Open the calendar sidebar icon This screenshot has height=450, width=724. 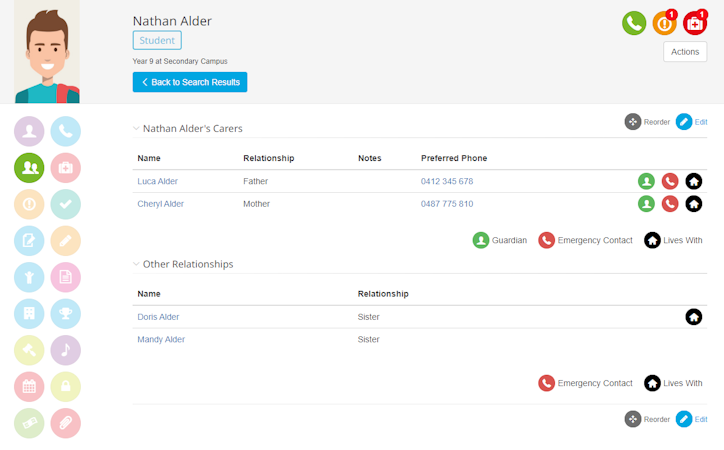[x=29, y=387]
